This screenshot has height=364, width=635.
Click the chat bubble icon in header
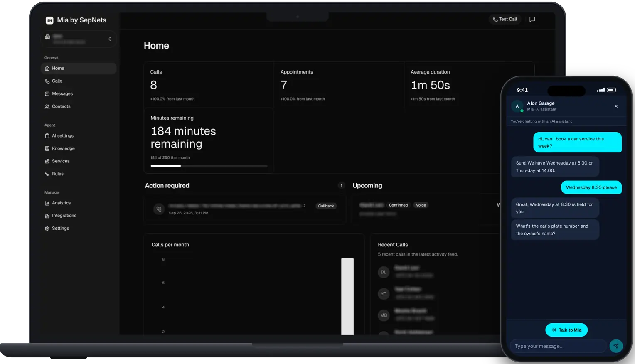point(532,19)
